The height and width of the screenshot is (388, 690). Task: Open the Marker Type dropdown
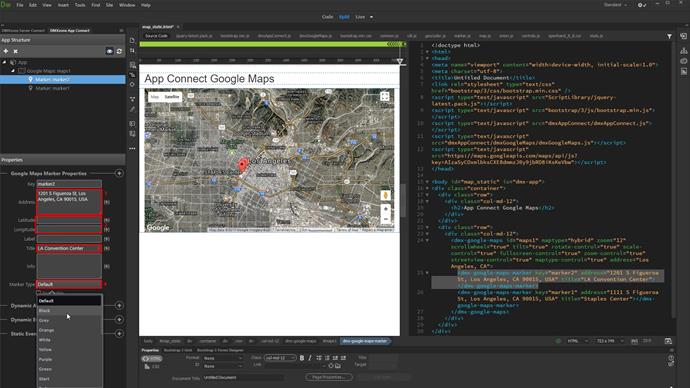point(69,284)
